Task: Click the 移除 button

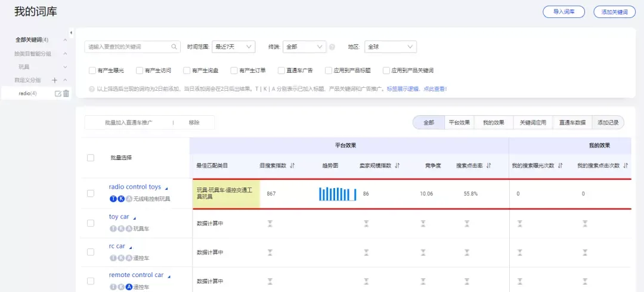Action: [194, 122]
